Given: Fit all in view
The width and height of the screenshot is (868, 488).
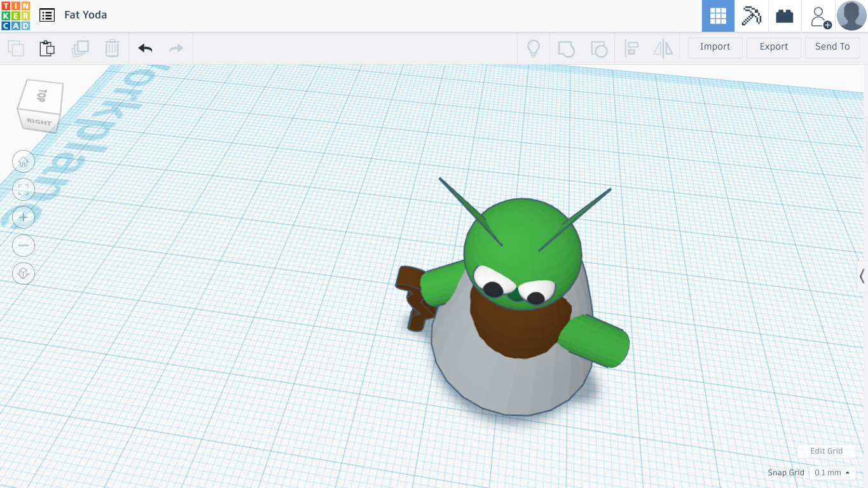Looking at the screenshot, I should (24, 189).
